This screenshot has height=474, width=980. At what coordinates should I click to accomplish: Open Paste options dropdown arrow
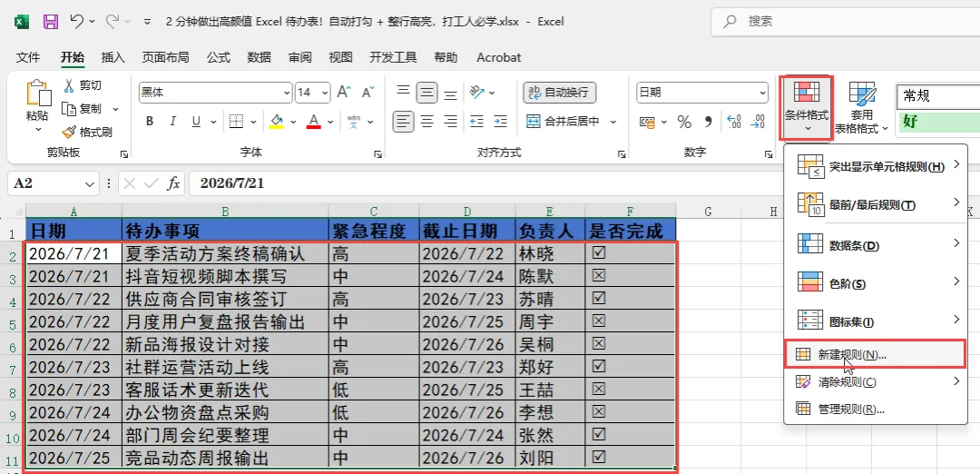[38, 130]
